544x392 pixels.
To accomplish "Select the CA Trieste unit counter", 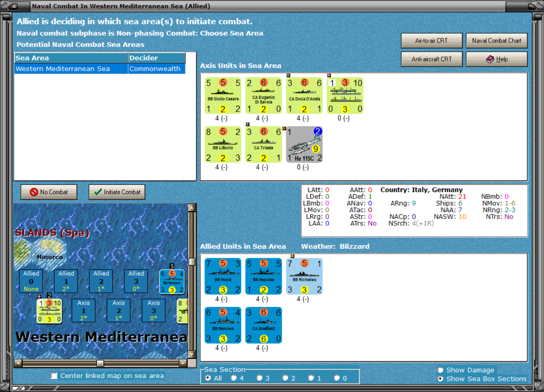I will [x=264, y=145].
